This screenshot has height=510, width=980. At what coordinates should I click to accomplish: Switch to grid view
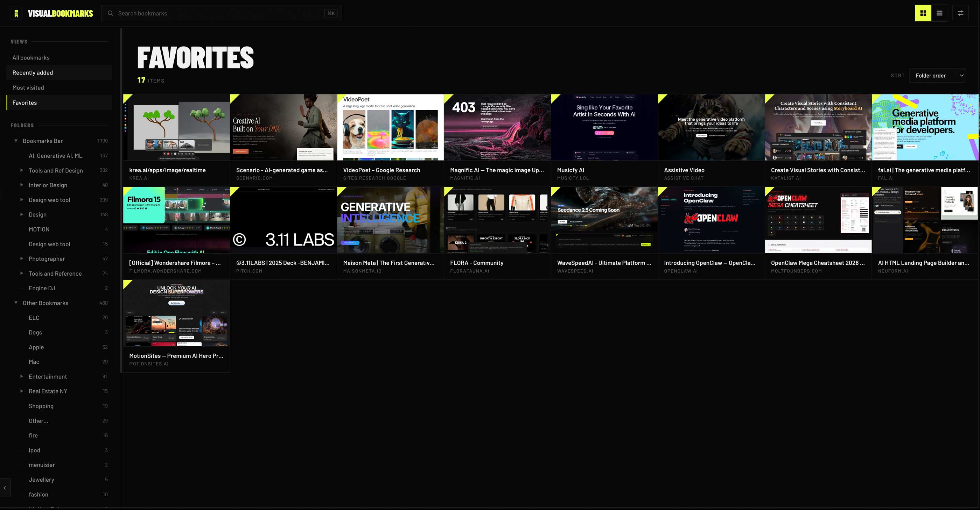tap(923, 13)
